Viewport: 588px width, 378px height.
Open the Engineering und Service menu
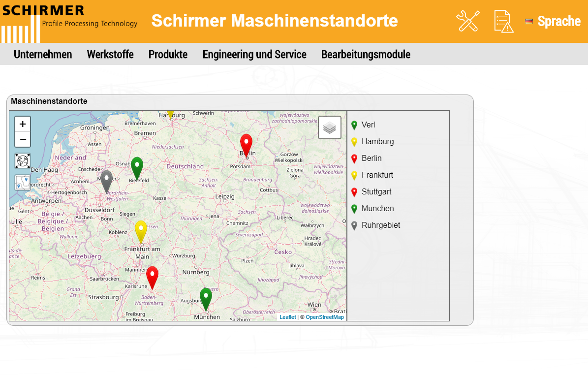254,54
